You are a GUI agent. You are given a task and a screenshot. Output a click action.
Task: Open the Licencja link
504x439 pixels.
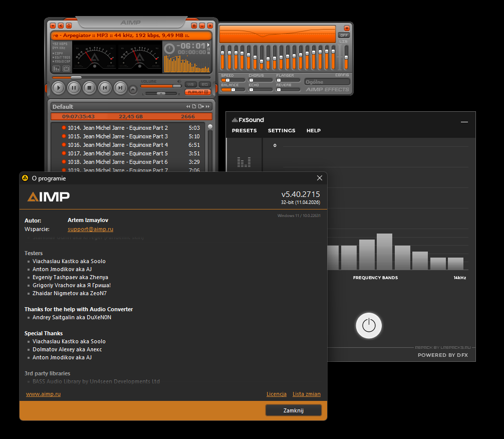coord(277,394)
